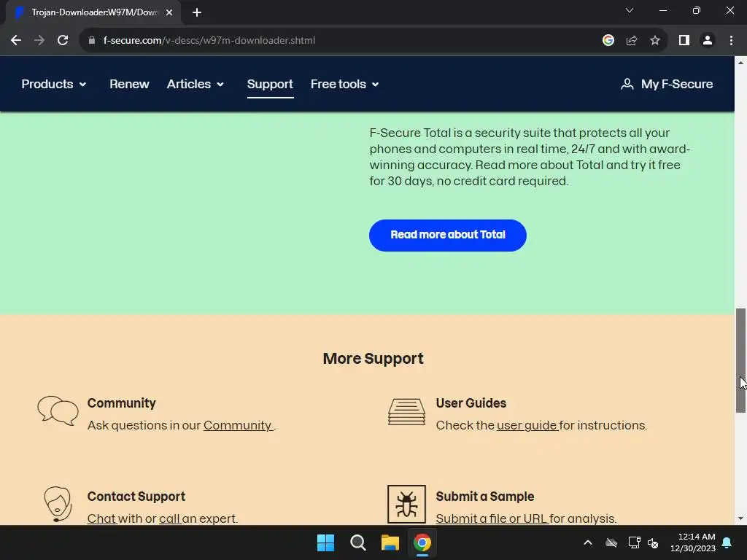
Task: Open taskbar clock and date
Action: point(693,542)
